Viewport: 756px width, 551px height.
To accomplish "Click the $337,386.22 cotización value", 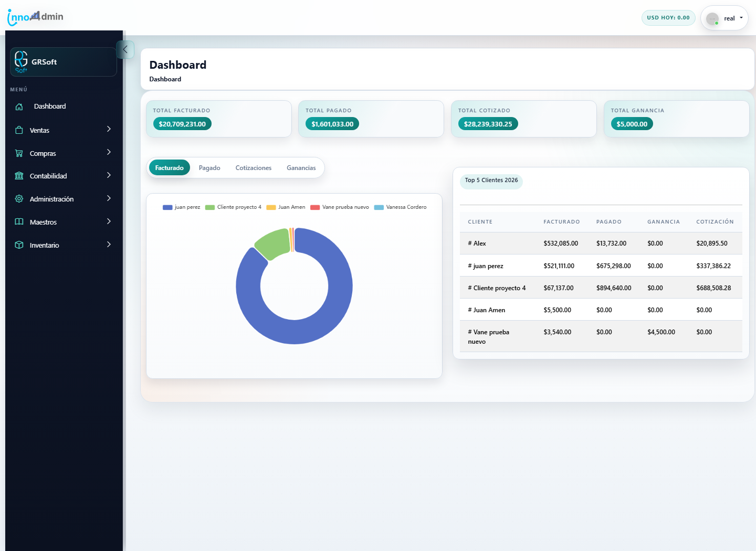I will (713, 266).
